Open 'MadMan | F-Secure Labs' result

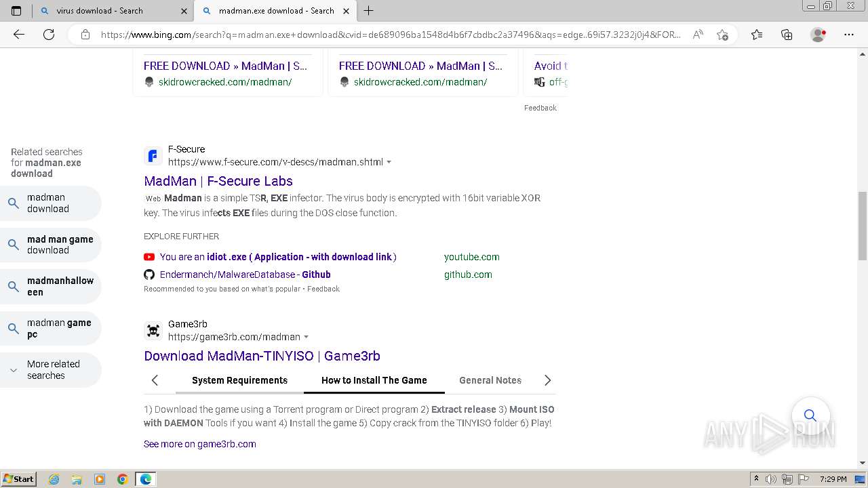click(218, 181)
